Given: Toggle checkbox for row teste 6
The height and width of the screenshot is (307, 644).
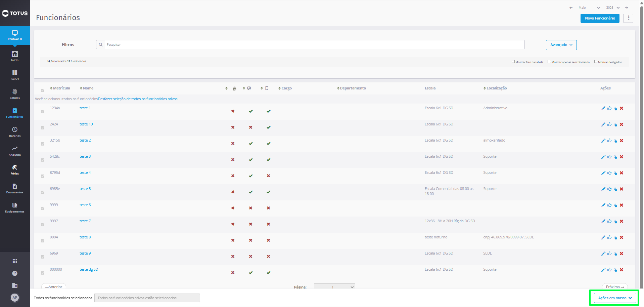Looking at the screenshot, I should [43, 208].
